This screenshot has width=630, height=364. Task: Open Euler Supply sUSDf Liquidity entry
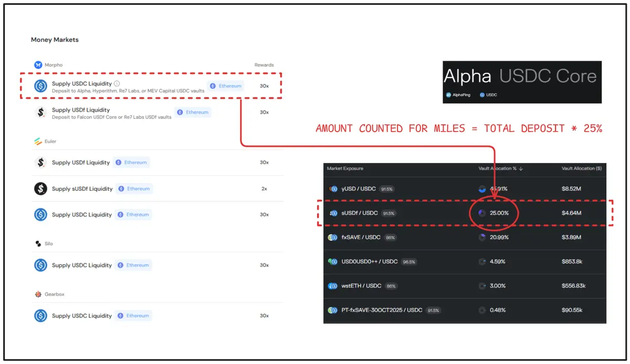82,189
